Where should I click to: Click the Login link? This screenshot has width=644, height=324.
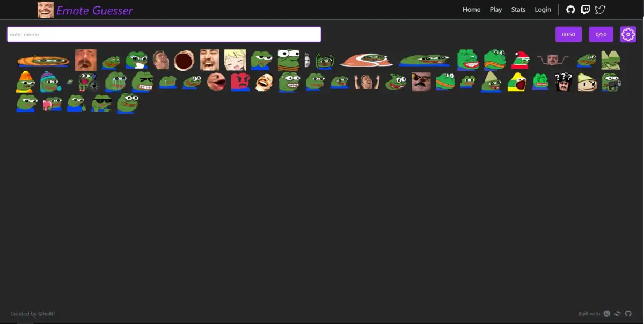click(543, 9)
